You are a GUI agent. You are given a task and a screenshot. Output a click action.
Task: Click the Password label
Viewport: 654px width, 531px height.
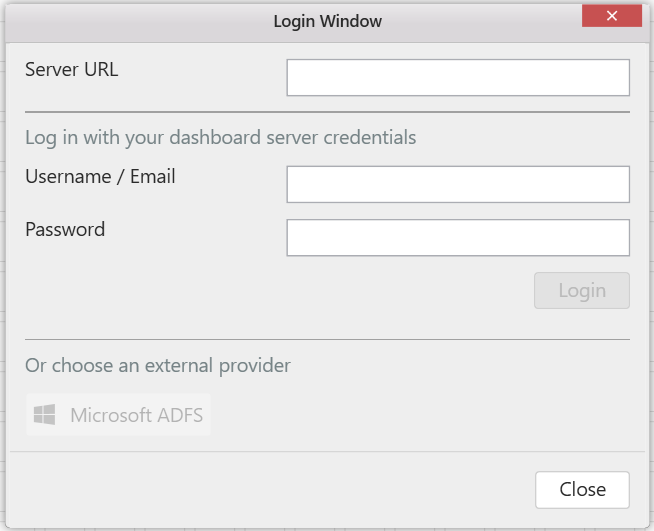[x=65, y=229]
